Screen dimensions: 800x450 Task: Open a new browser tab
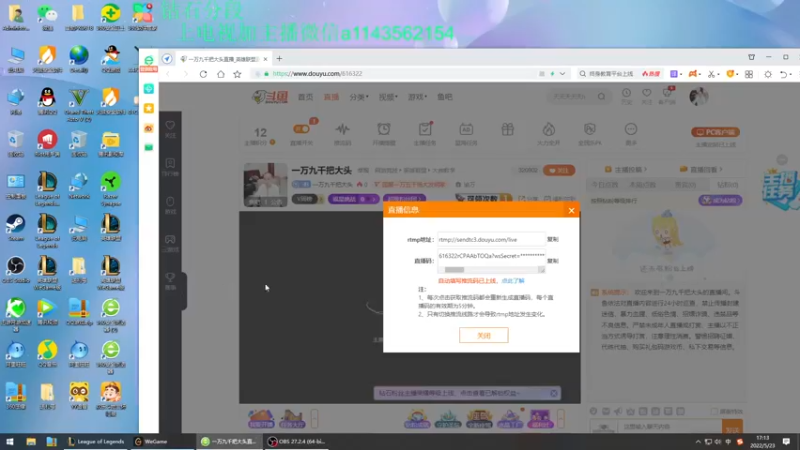click(x=279, y=59)
